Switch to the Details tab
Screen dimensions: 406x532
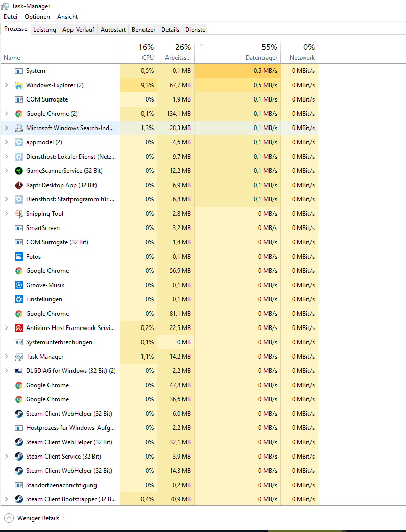pyautogui.click(x=170, y=30)
